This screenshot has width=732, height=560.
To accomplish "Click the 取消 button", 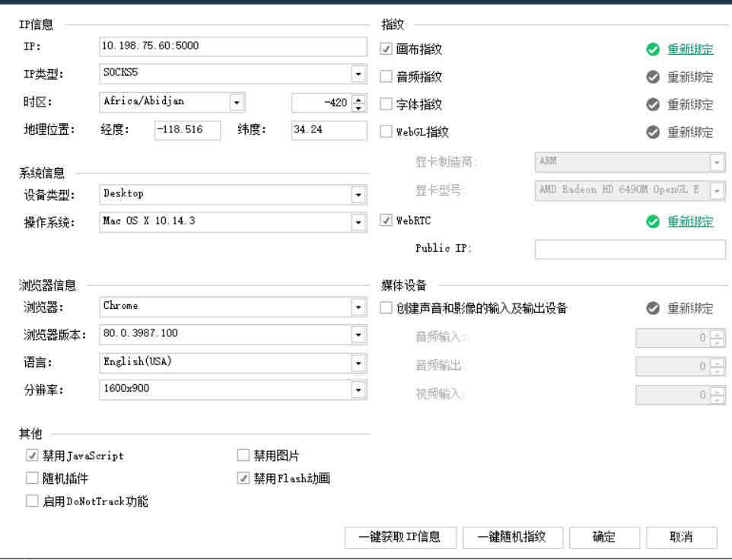I will (681, 537).
